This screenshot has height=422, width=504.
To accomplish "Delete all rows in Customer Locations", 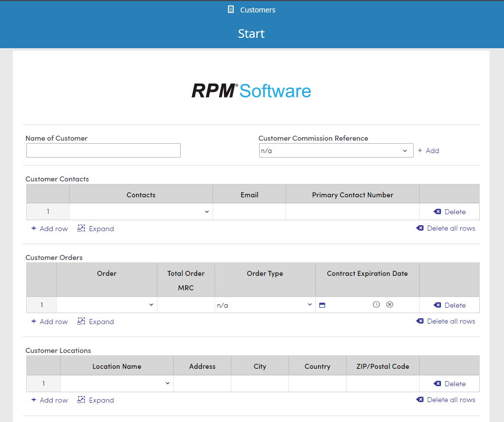I will (x=445, y=399).
